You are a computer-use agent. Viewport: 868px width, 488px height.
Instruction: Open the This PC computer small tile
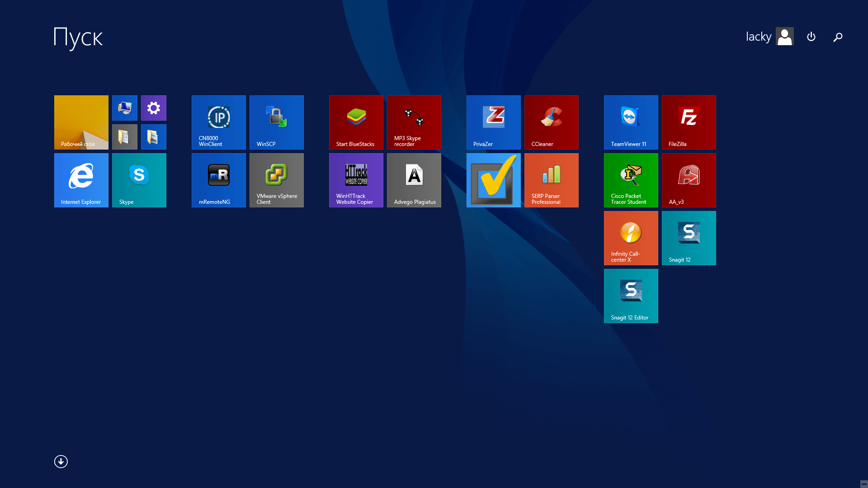(125, 108)
